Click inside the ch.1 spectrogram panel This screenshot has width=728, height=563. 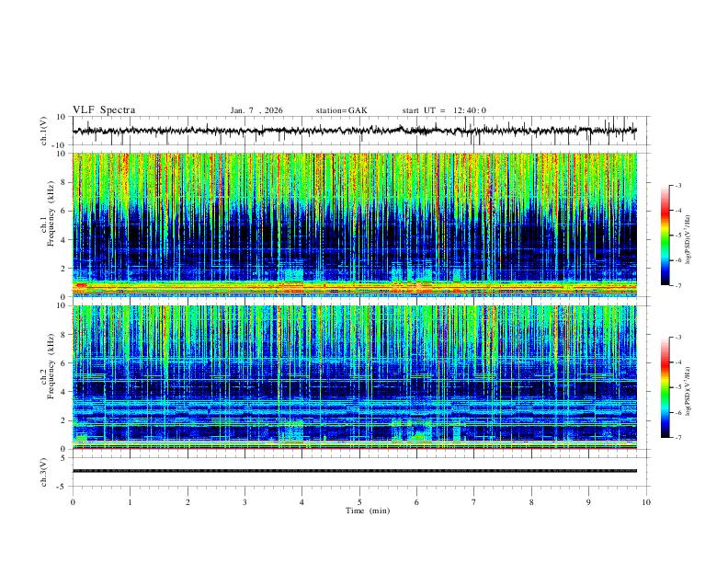355,224
